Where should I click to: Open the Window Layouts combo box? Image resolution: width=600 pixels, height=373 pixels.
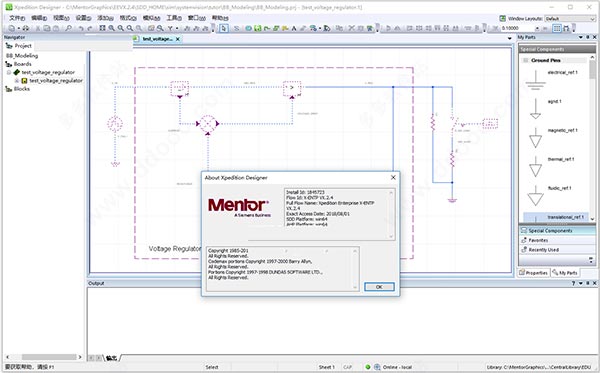[x=570, y=18]
